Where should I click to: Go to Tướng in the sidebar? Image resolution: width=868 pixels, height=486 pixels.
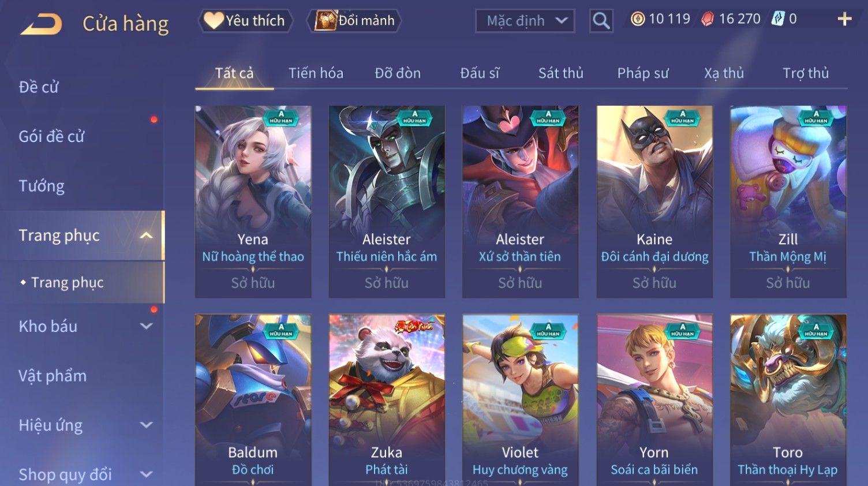[x=42, y=186]
